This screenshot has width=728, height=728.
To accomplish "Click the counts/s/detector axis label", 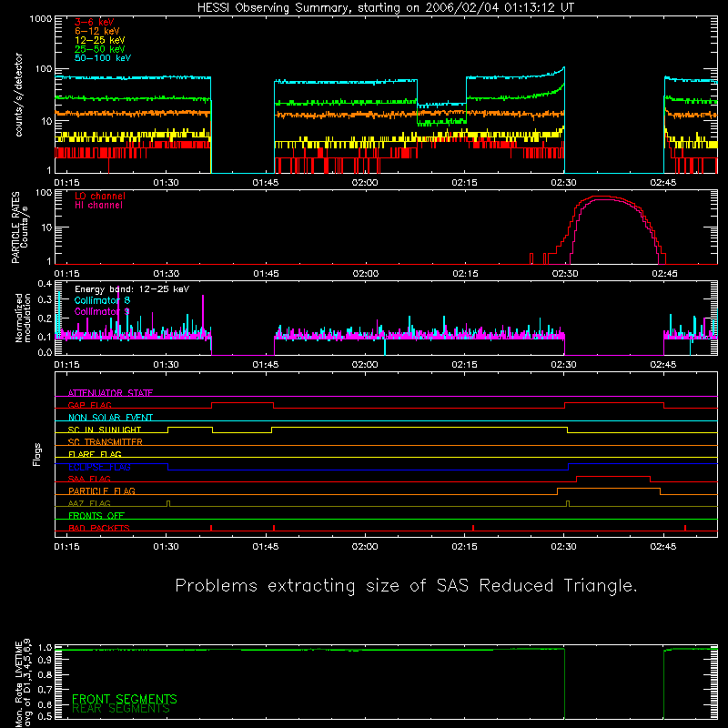I will (x=19, y=95).
